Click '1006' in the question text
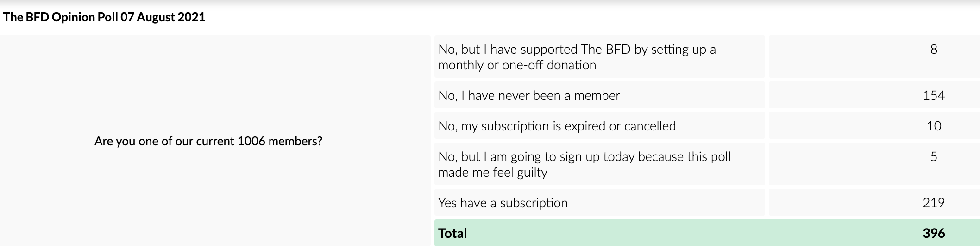Image resolution: width=980 pixels, height=248 pixels. point(251,141)
